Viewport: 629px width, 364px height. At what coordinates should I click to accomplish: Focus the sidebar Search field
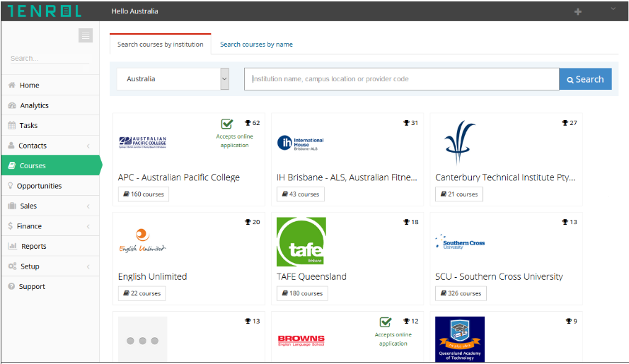pyautogui.click(x=50, y=58)
